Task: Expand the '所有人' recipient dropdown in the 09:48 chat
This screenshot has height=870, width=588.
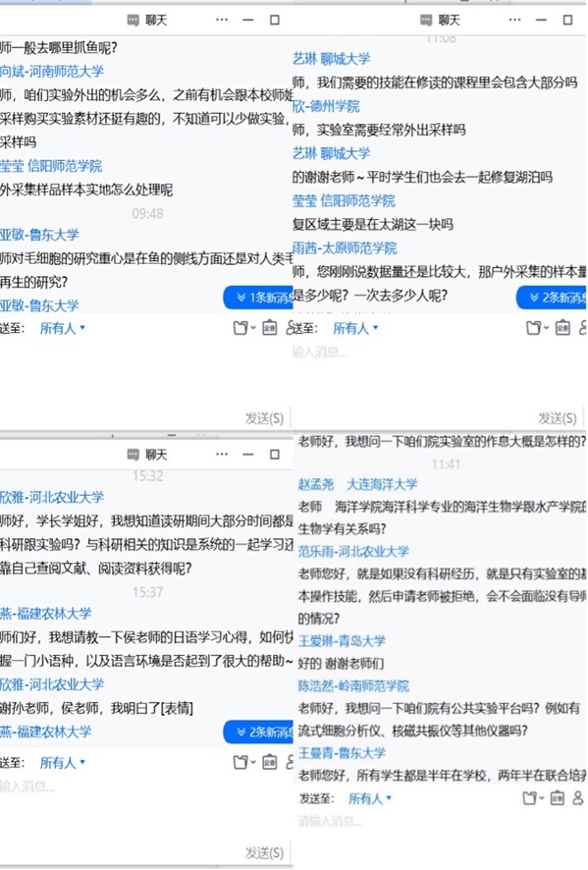Action: 62,329
